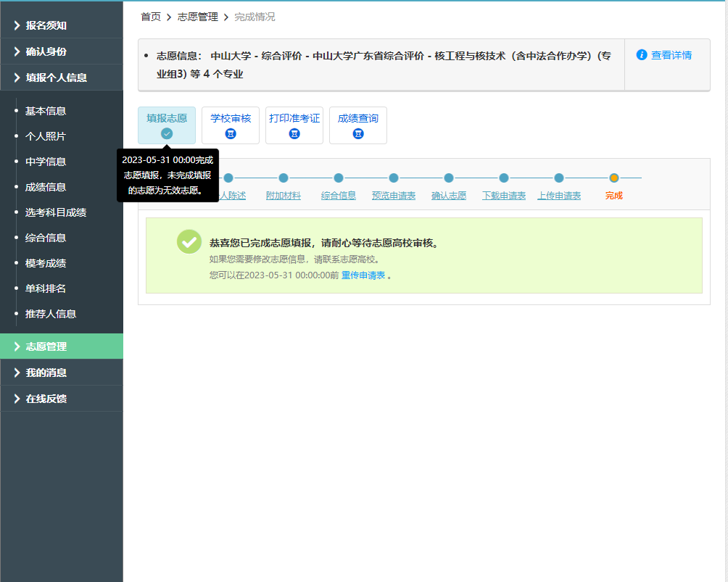The image size is (728, 582).
Task: Open 个人照片 in the sidebar
Action: pos(46,136)
